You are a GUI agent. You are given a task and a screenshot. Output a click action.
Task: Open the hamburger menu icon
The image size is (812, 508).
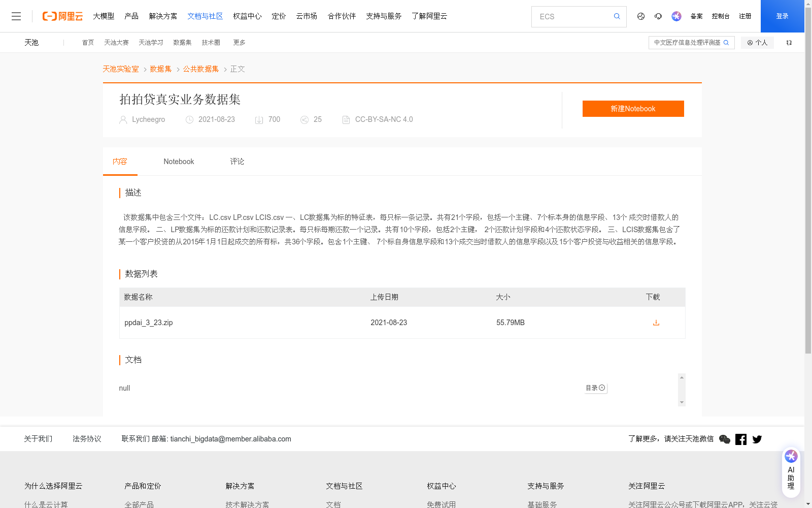[x=16, y=16]
